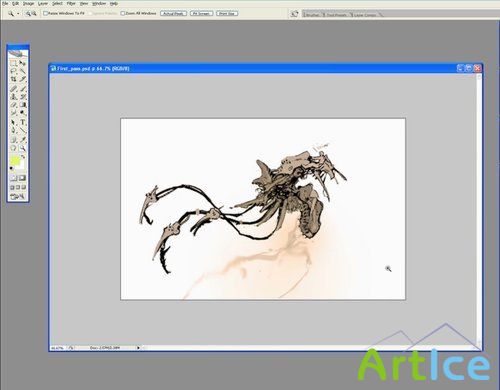Choose Zoom In mode in options bar
This screenshot has height=390, width=500.
[28, 14]
